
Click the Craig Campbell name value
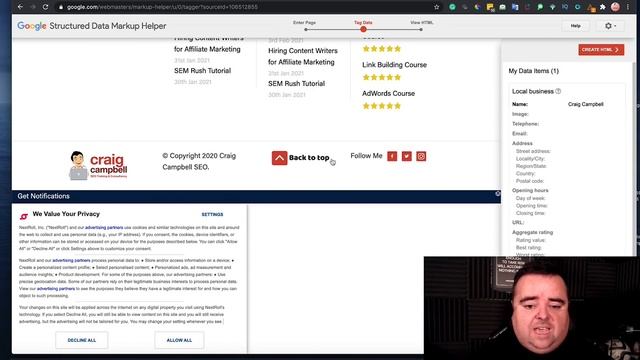[x=585, y=104]
